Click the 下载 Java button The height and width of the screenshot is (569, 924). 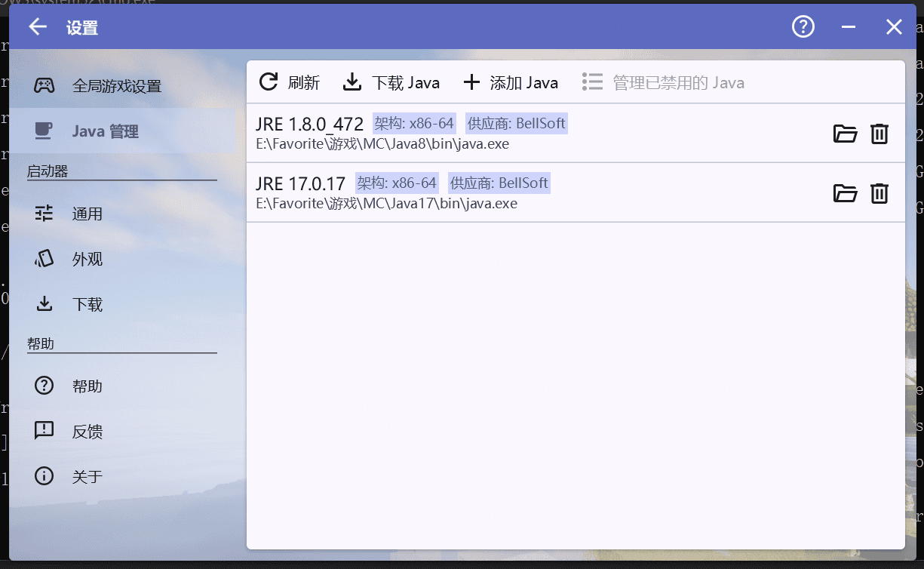(391, 82)
